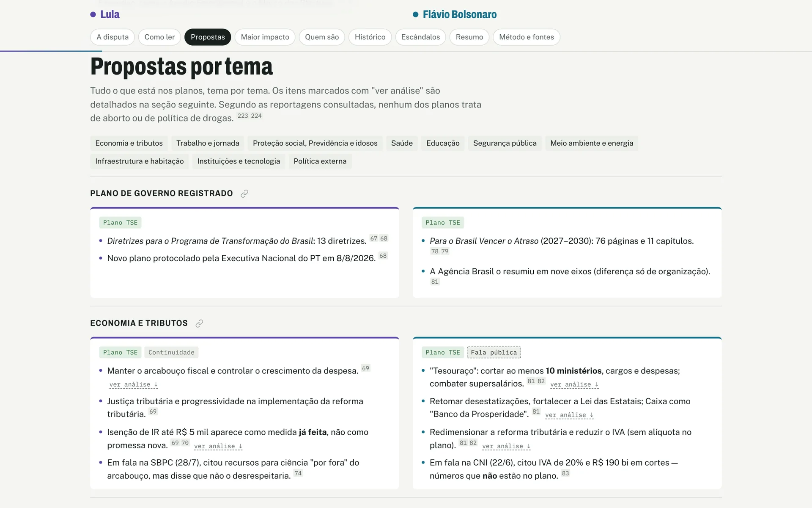
Task: Open Meio ambiente e energia theme
Action: click(x=592, y=143)
